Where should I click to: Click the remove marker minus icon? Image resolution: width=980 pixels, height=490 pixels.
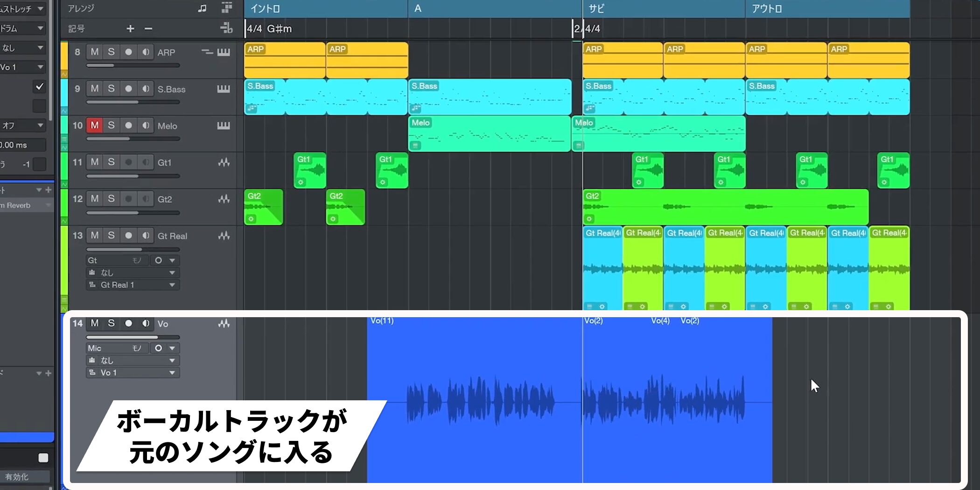point(148,28)
